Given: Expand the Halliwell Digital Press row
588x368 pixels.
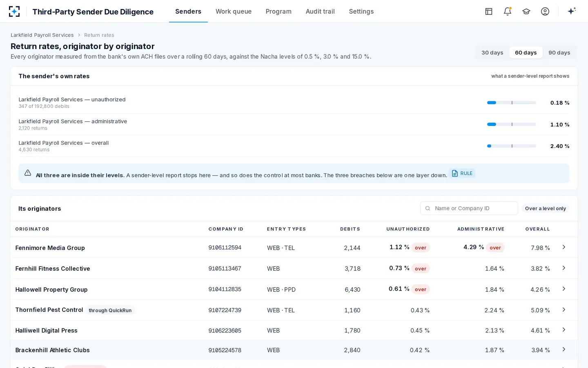Looking at the screenshot, I should (564, 330).
